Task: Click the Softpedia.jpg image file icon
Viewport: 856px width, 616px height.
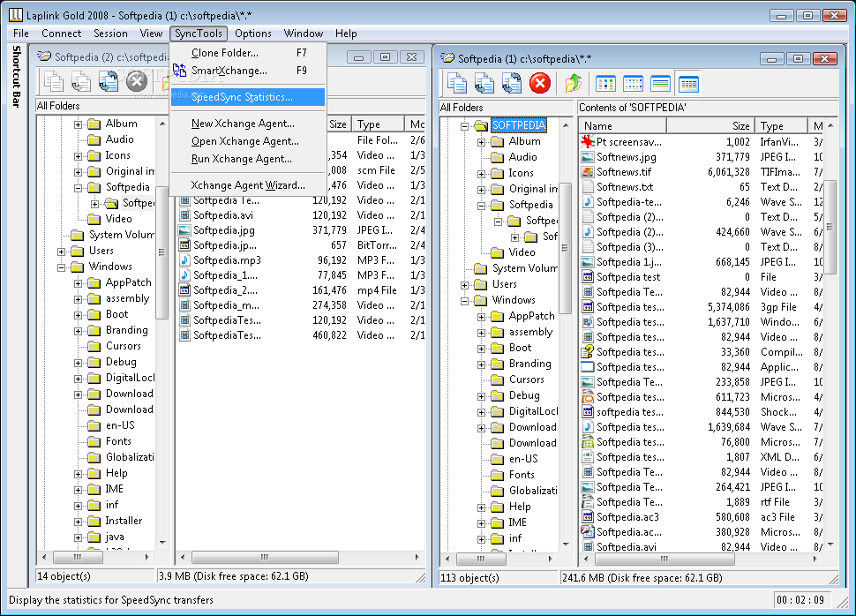Action: click(x=184, y=230)
